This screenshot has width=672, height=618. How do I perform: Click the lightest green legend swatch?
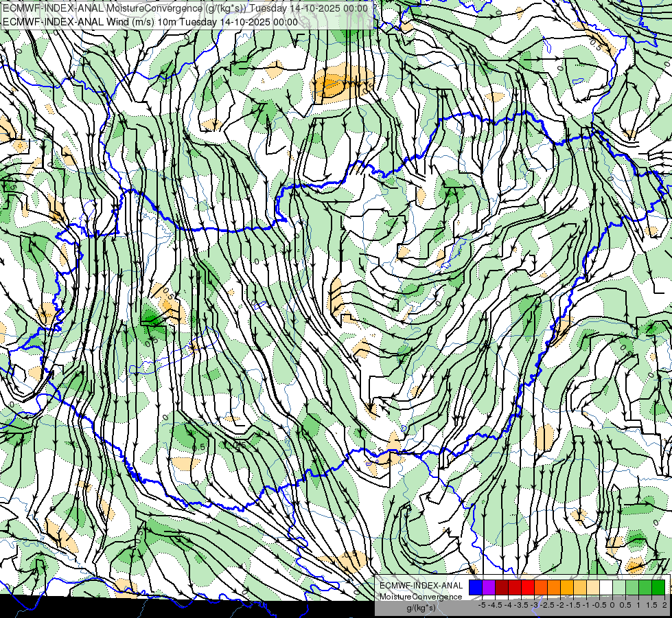click(619, 587)
